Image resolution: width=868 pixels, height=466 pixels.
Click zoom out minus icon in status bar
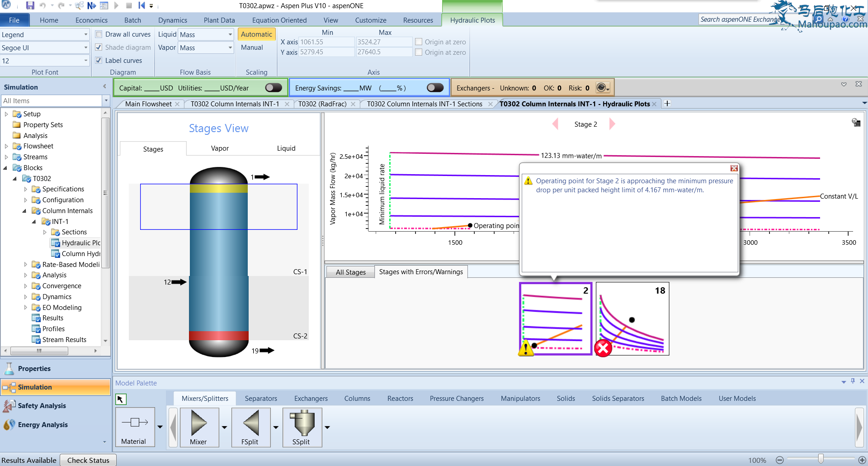(x=779, y=460)
